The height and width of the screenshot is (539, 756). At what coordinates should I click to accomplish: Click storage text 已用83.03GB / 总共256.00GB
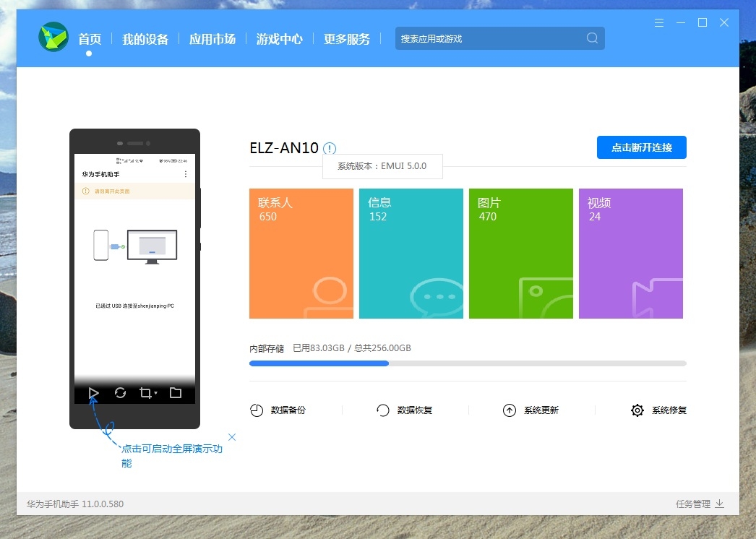(352, 348)
